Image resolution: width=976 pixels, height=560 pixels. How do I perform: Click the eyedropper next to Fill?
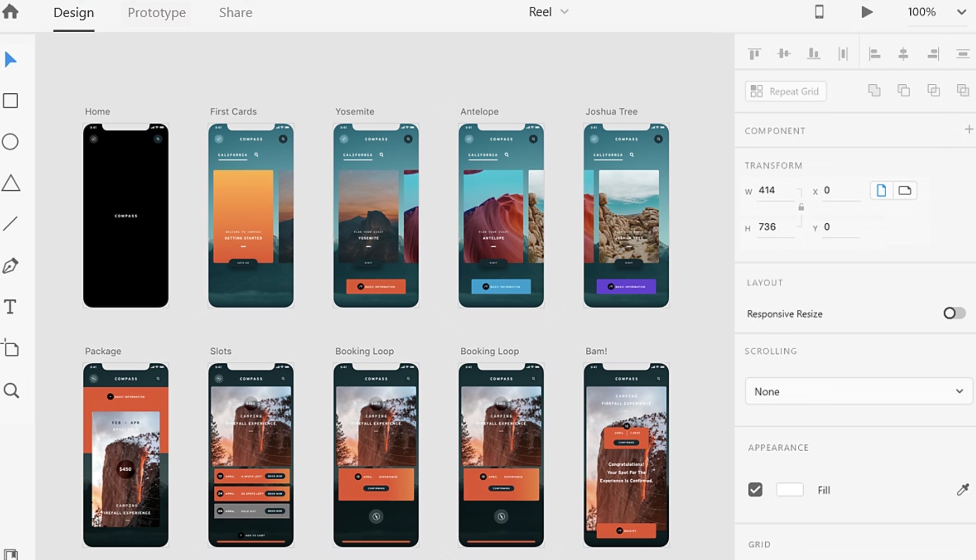click(x=962, y=490)
